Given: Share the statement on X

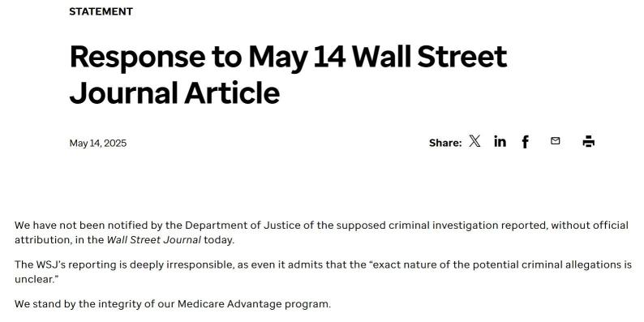Looking at the screenshot, I should (x=474, y=142).
